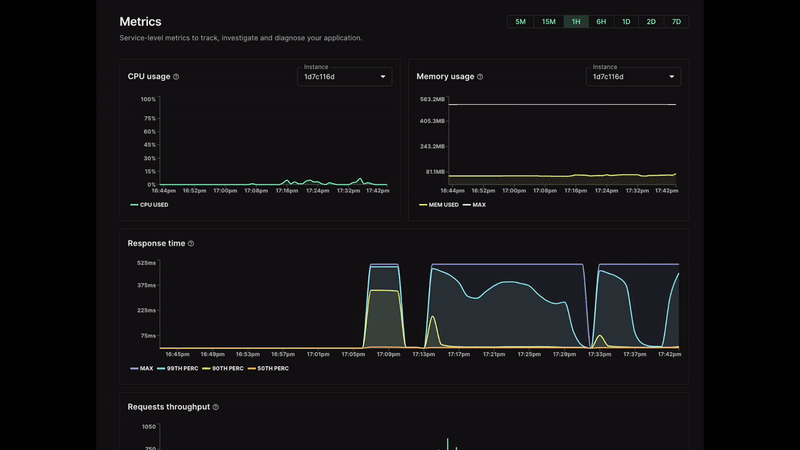The height and width of the screenshot is (450, 800).
Task: Click the info icon beside Memory usage
Action: (480, 77)
